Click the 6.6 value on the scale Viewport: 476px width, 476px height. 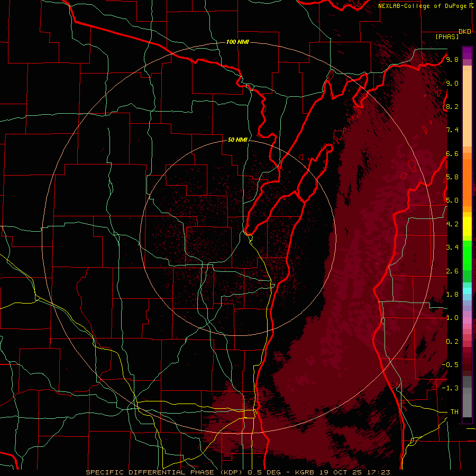(x=452, y=153)
